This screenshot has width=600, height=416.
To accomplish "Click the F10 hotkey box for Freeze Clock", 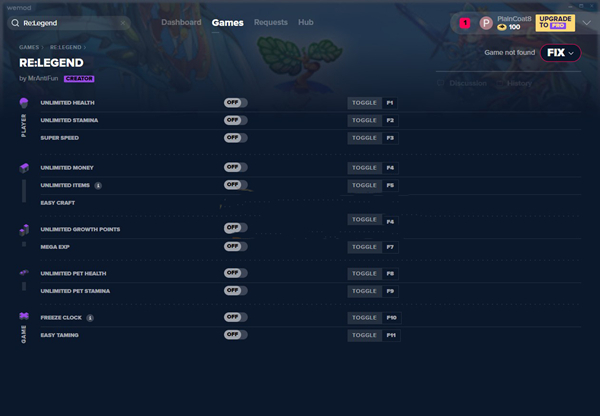I will click(x=392, y=317).
